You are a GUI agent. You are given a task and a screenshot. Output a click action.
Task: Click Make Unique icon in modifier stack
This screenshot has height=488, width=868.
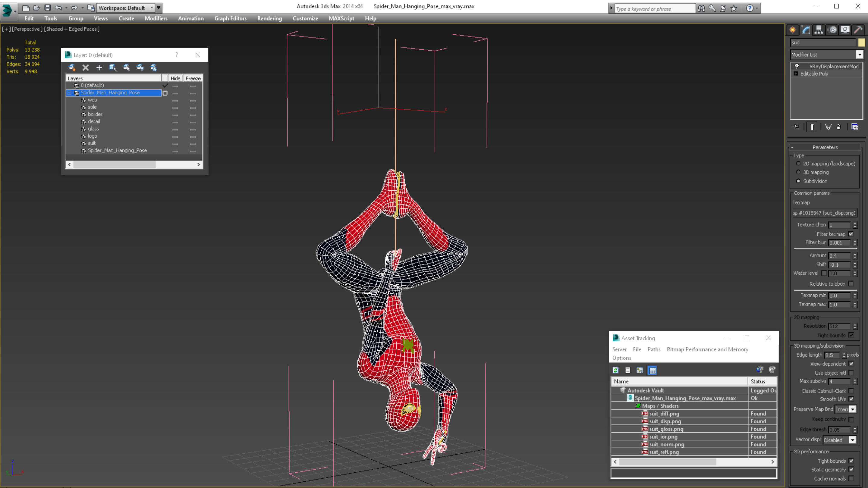[x=828, y=127]
